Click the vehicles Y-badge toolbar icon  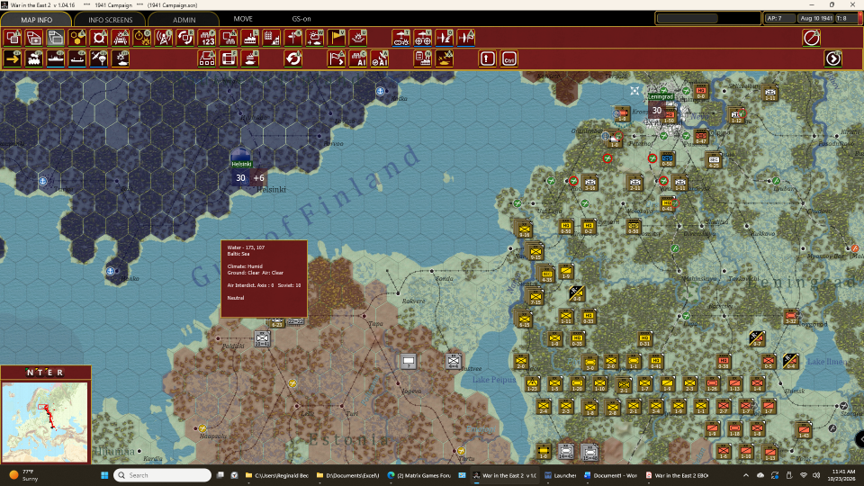click(423, 37)
